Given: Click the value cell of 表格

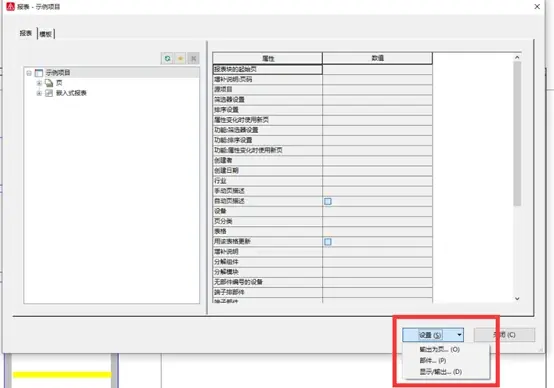Looking at the screenshot, I should click(x=377, y=231).
